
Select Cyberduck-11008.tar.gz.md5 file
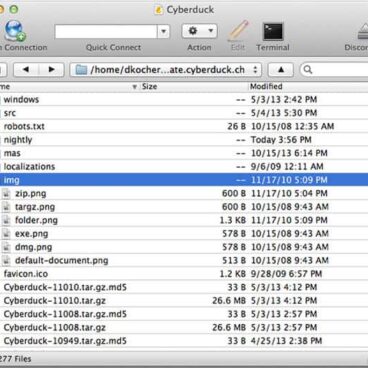click(184, 314)
